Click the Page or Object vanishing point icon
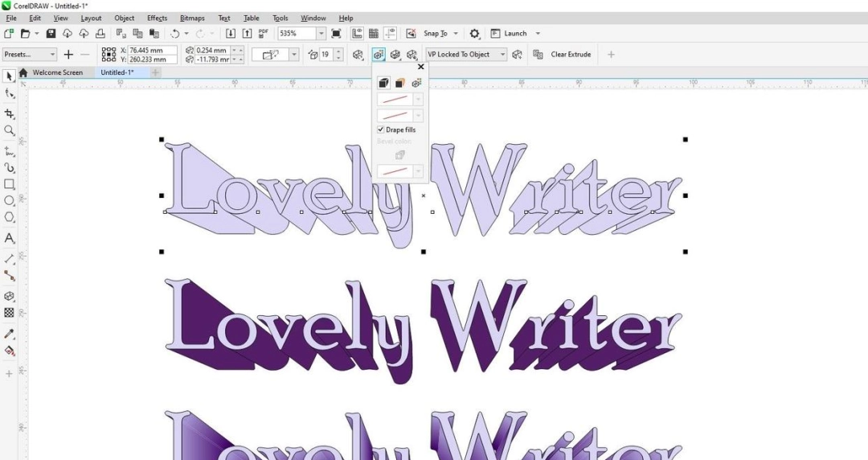Viewport: 868px width, 460px height. click(517, 55)
